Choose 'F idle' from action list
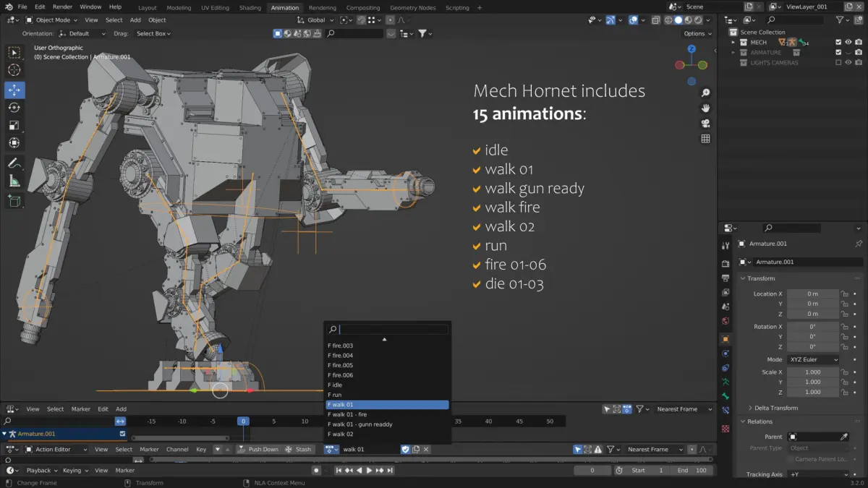Viewport: 868px width, 488px height. coord(387,385)
